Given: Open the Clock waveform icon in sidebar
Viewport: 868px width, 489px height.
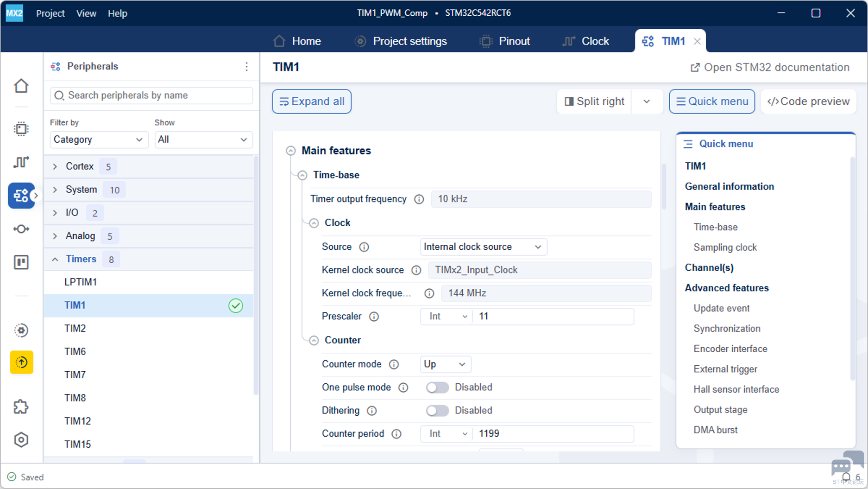Looking at the screenshot, I should (21, 162).
